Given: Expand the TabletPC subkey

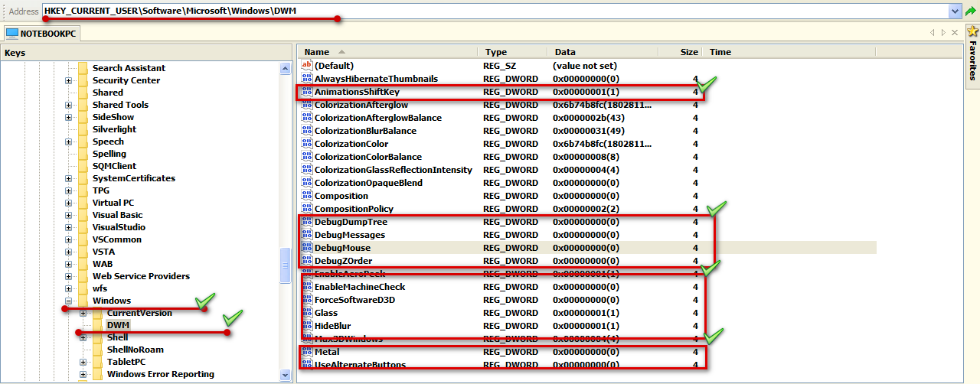Looking at the screenshot, I should [83, 362].
